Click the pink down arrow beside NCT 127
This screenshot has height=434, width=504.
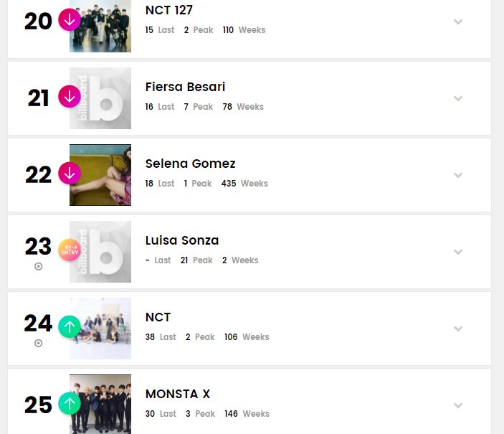click(x=70, y=20)
